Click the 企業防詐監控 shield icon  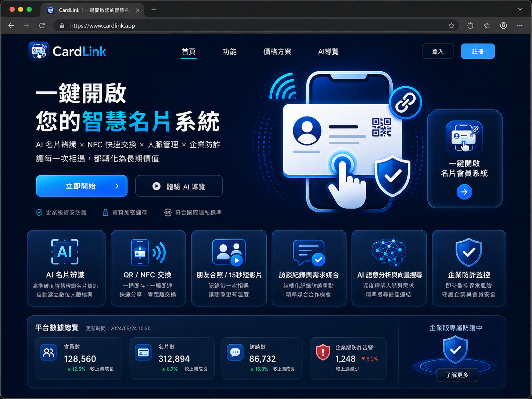click(469, 252)
